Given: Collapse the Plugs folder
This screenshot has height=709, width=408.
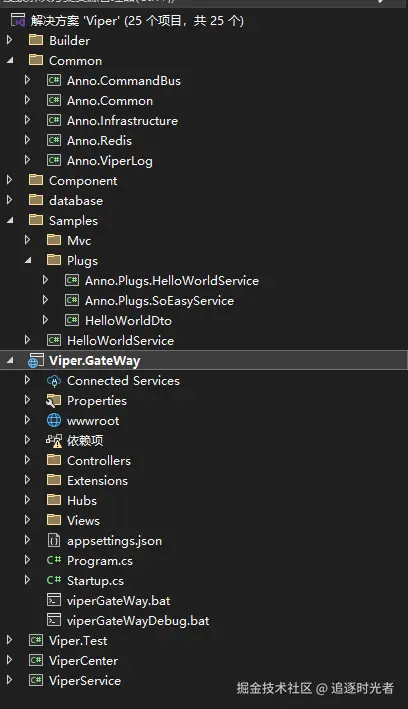Looking at the screenshot, I should click(28, 260).
